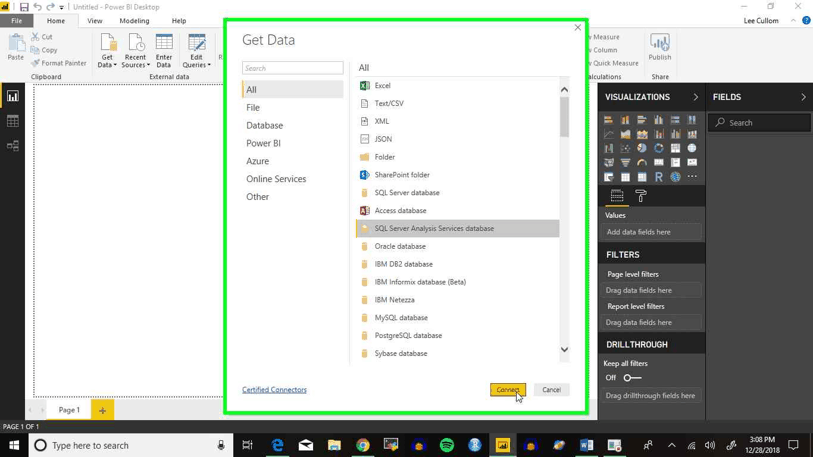This screenshot has width=815, height=458.
Task: Switch to the View ribbon tab
Action: [95, 21]
